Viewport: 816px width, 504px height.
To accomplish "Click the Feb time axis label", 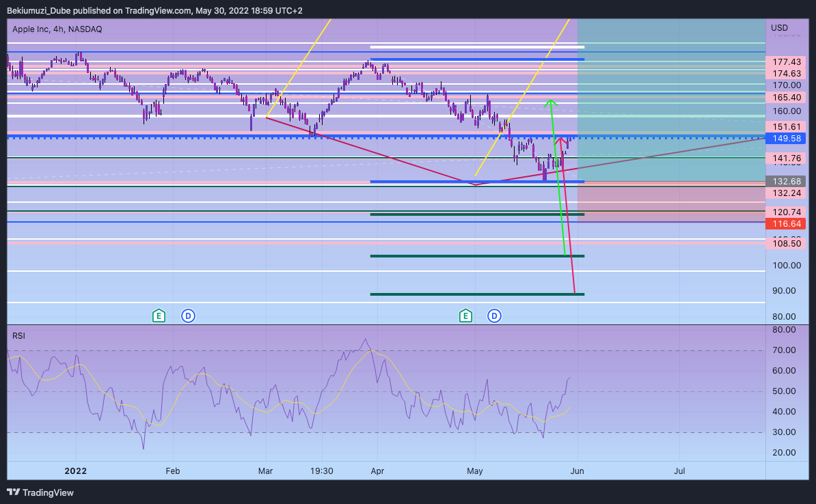I will click(173, 471).
